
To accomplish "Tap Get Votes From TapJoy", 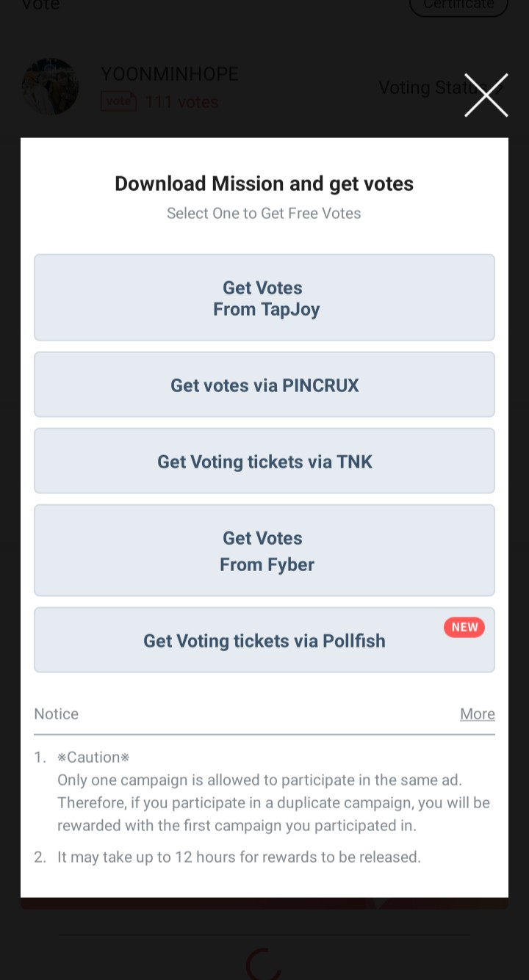I will pos(264,298).
